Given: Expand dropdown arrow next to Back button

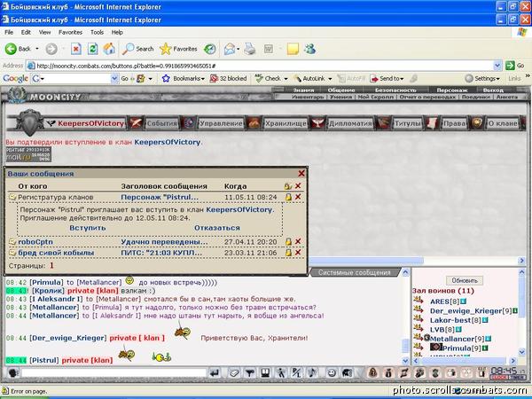Looking at the screenshot, I should coord(37,49).
